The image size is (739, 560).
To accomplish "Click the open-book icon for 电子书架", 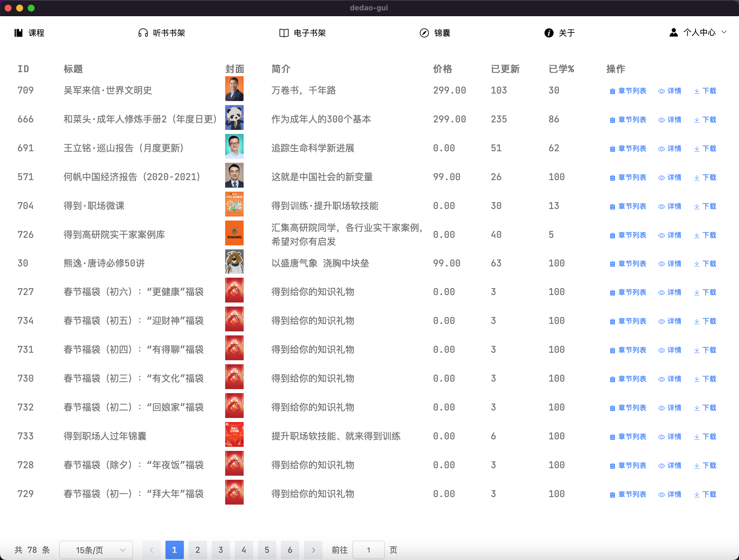I will (x=284, y=33).
